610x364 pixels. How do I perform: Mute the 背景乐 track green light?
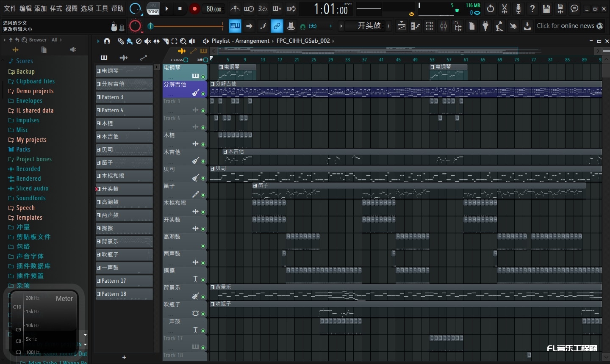pos(203,297)
